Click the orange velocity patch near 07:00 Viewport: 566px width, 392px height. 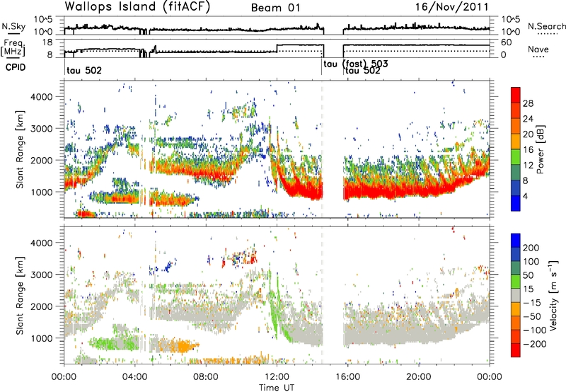pyautogui.click(x=183, y=346)
